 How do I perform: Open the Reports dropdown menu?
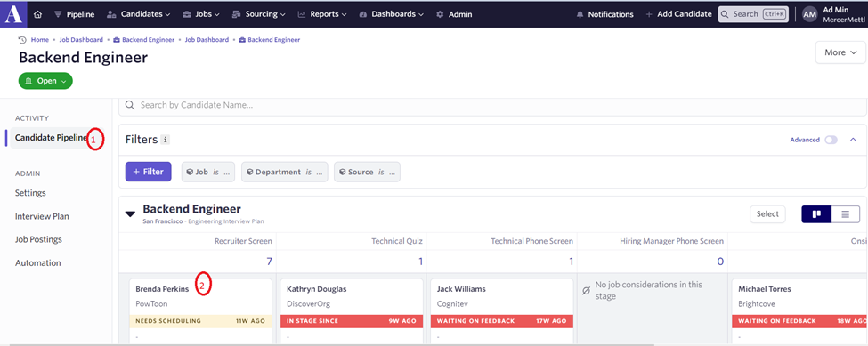[322, 14]
